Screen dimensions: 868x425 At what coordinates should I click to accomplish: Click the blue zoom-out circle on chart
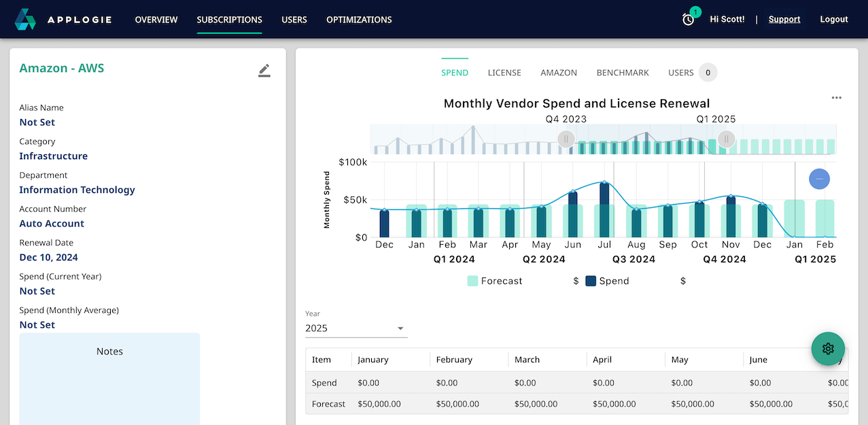click(819, 179)
